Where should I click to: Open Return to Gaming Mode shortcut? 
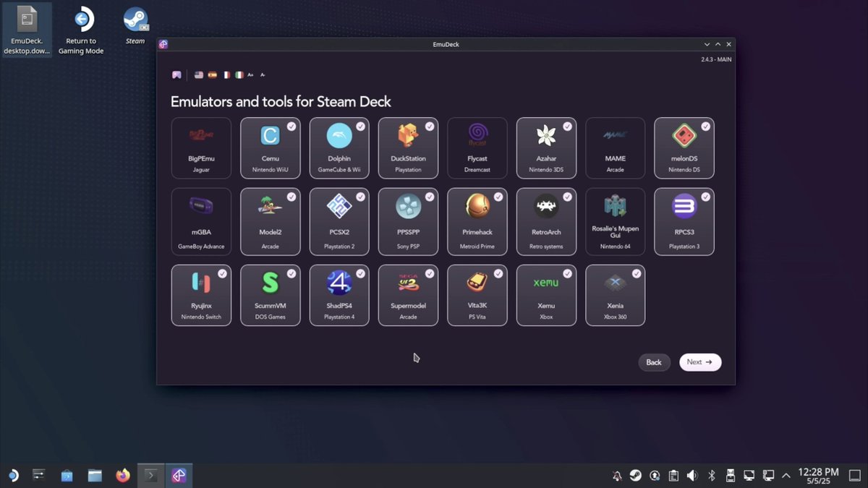coord(81,30)
